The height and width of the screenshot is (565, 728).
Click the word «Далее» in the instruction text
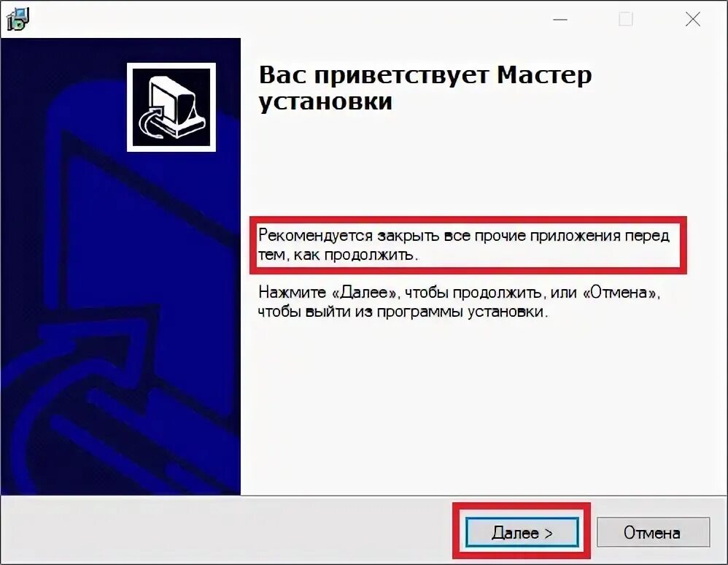point(365,292)
